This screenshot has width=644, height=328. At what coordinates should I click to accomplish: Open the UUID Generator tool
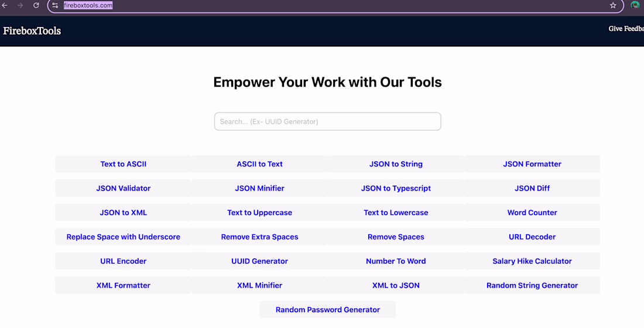point(259,261)
